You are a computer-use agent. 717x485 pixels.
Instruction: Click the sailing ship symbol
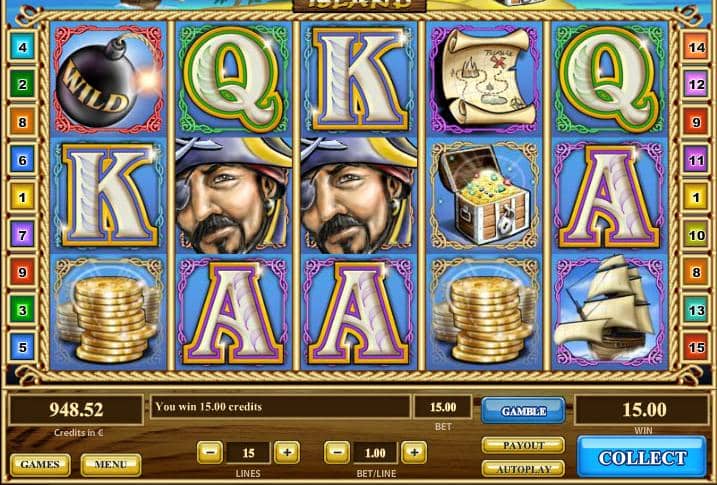(609, 310)
